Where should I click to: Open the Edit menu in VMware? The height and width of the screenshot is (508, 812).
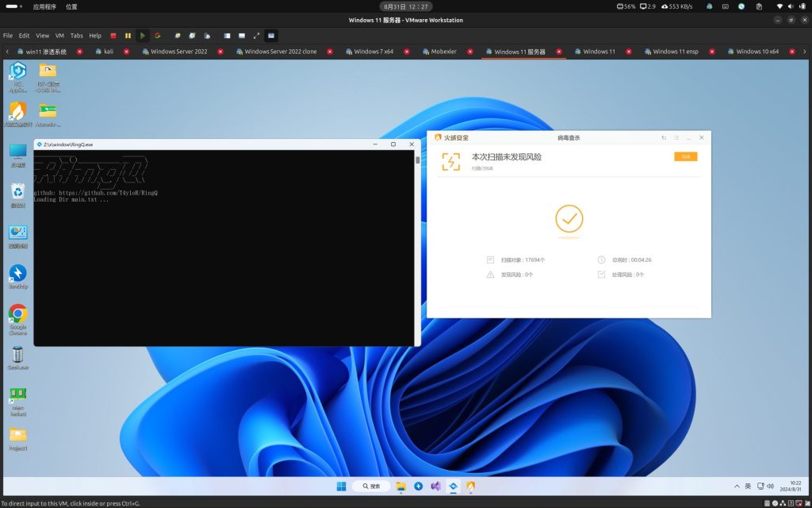pos(25,36)
